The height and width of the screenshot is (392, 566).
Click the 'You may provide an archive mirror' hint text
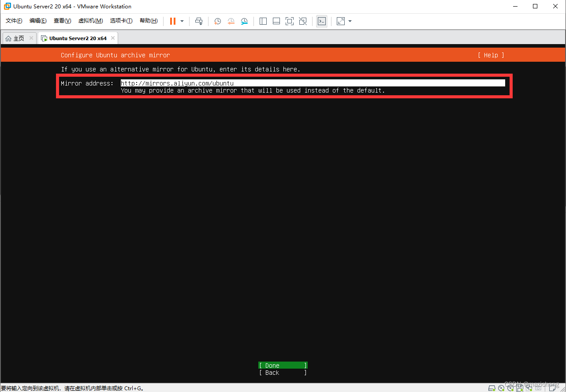(x=253, y=90)
